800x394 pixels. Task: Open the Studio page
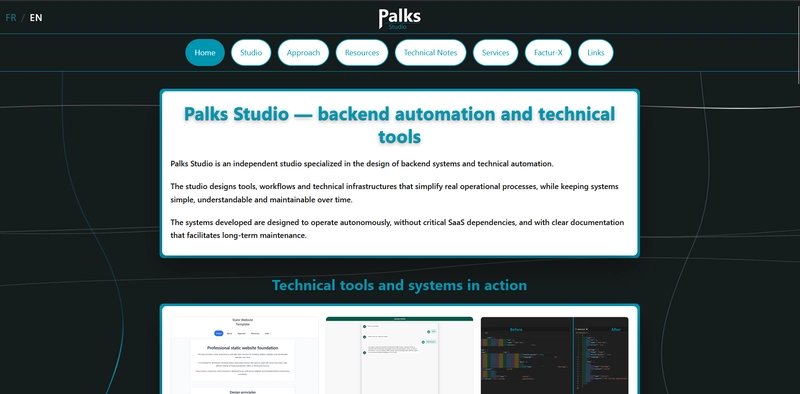tap(251, 53)
